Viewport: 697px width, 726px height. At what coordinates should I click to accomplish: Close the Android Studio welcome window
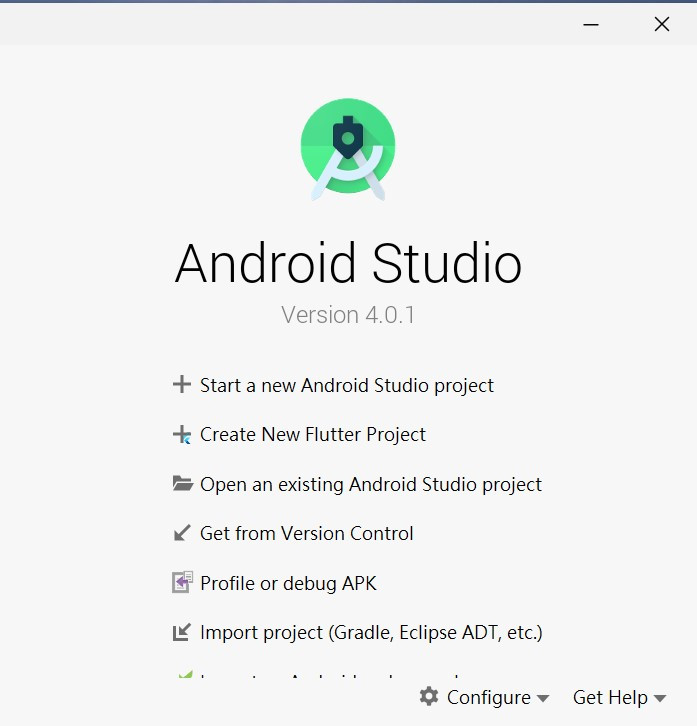click(x=662, y=24)
